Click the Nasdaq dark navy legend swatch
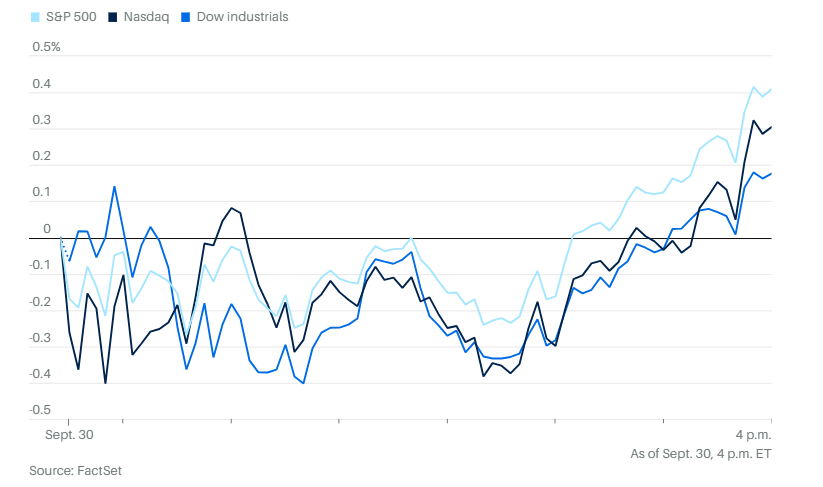This screenshot has height=487, width=823. 113,17
